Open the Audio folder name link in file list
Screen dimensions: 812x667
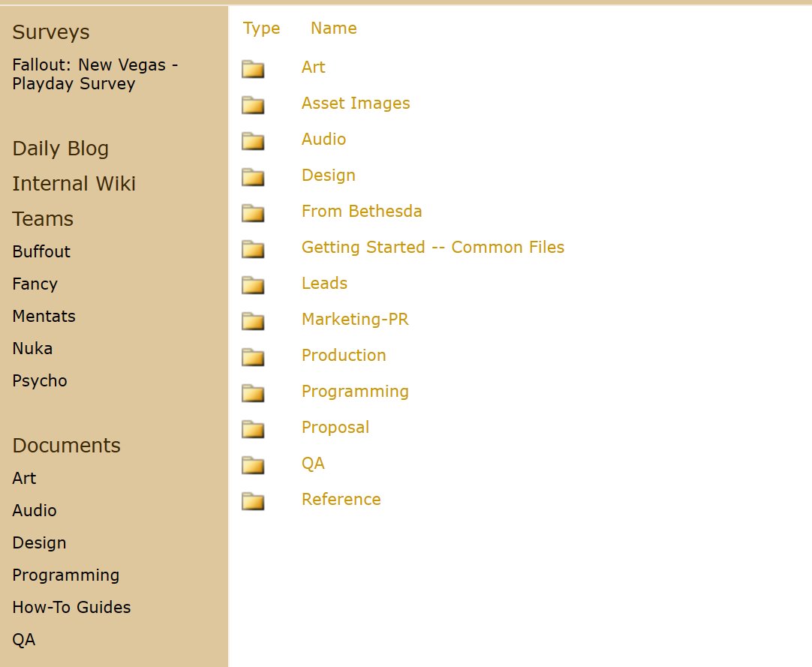pos(323,140)
